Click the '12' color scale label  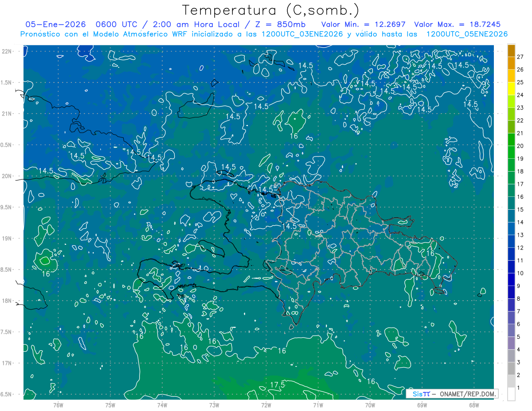point(520,248)
